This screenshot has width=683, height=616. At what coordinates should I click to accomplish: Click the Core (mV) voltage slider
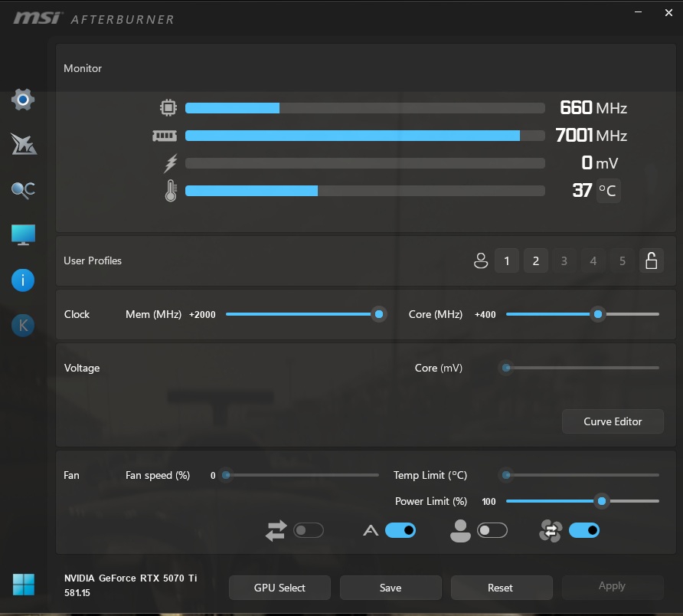click(583, 368)
